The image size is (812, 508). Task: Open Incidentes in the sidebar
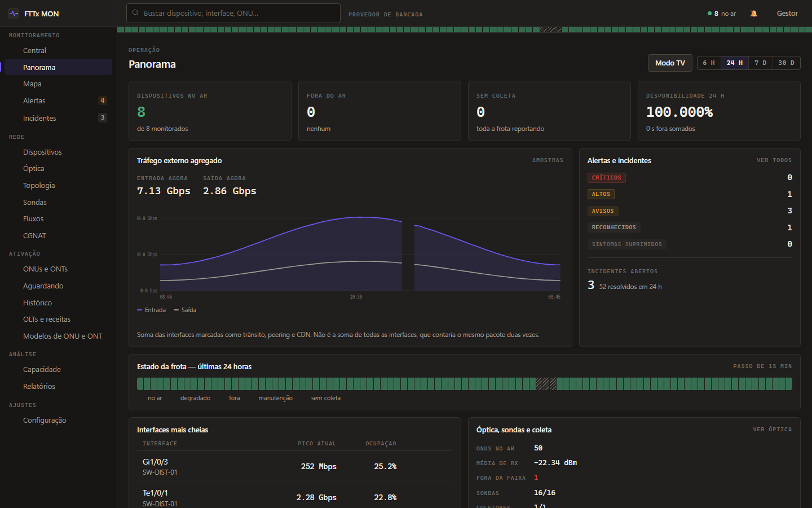coord(58,118)
